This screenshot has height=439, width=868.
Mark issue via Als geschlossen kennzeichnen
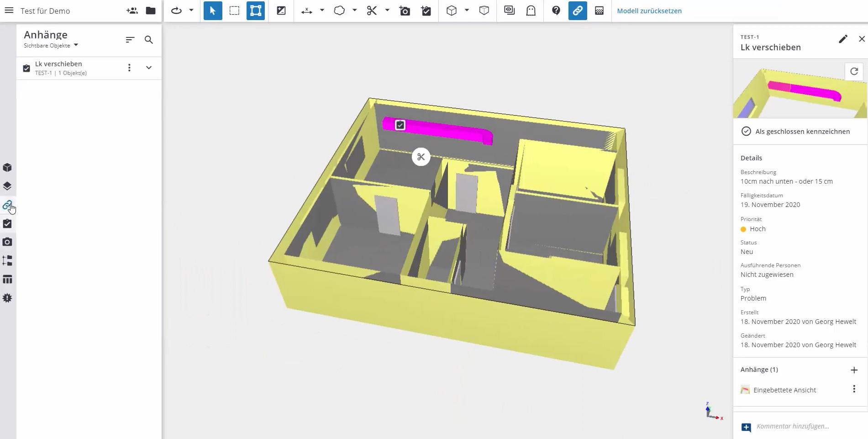pyautogui.click(x=797, y=132)
